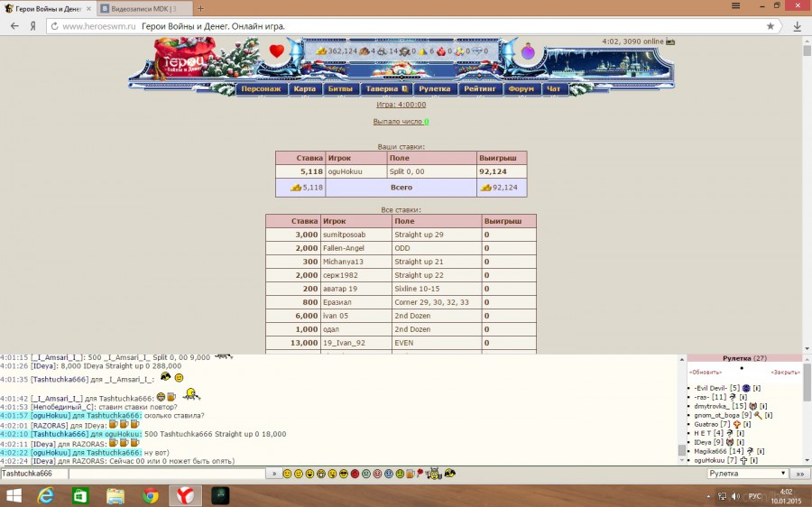Click the chat log vertical scrollbar

(682, 406)
